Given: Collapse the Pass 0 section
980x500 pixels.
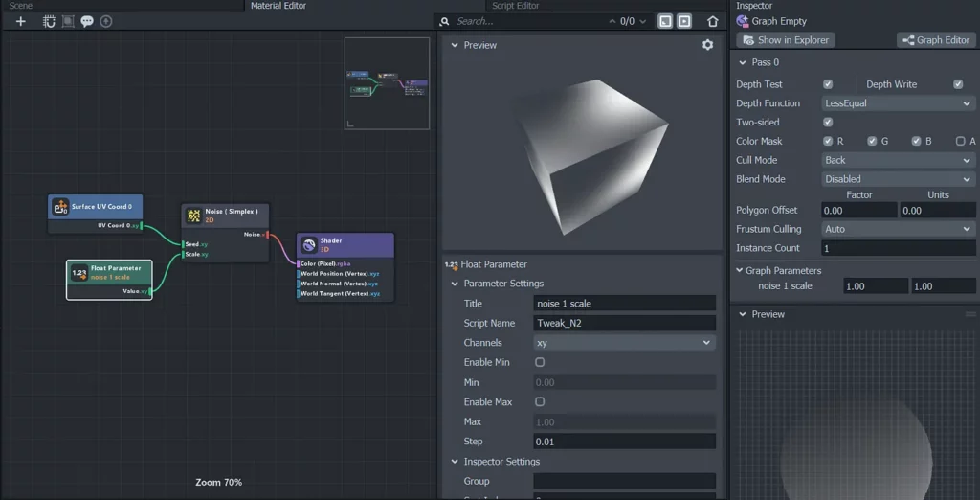Looking at the screenshot, I should point(743,62).
